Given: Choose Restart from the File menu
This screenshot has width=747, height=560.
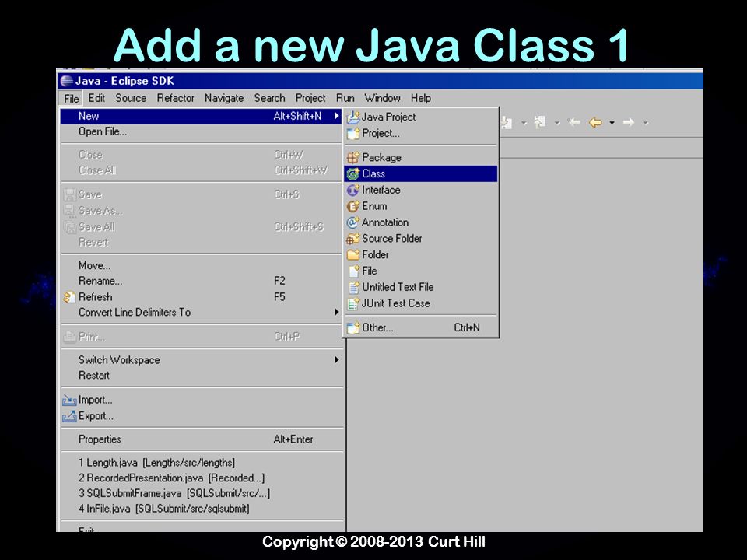Looking at the screenshot, I should [202, 375].
